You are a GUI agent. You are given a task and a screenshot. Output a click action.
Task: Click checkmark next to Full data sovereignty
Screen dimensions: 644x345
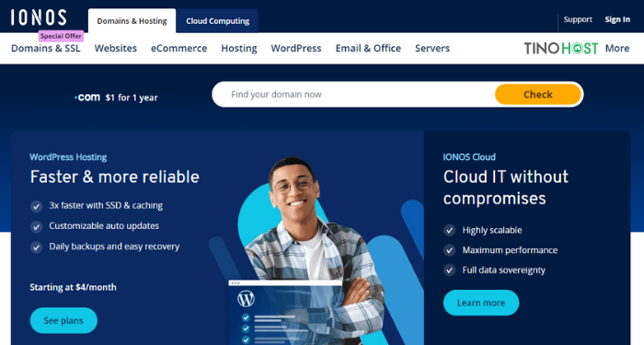[449, 270]
